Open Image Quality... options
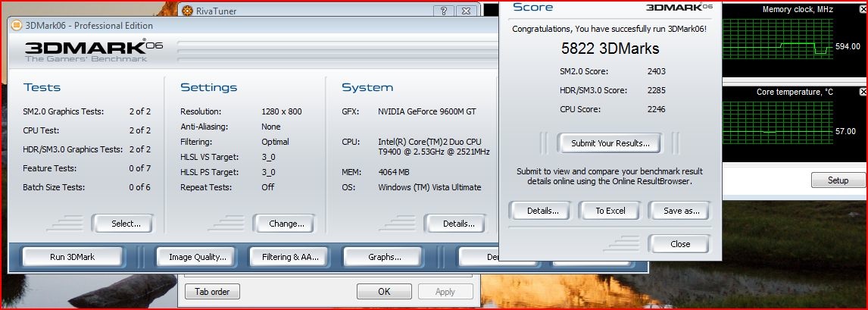This screenshot has height=310, width=868. (x=195, y=257)
